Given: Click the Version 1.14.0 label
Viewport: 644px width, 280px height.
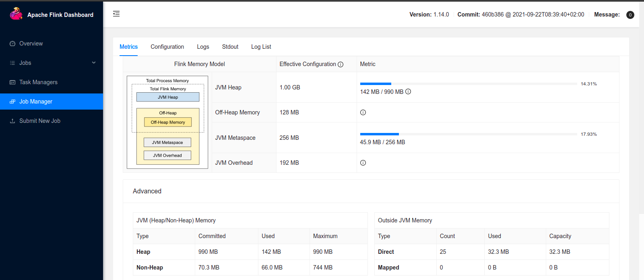Looking at the screenshot, I should click(x=429, y=15).
